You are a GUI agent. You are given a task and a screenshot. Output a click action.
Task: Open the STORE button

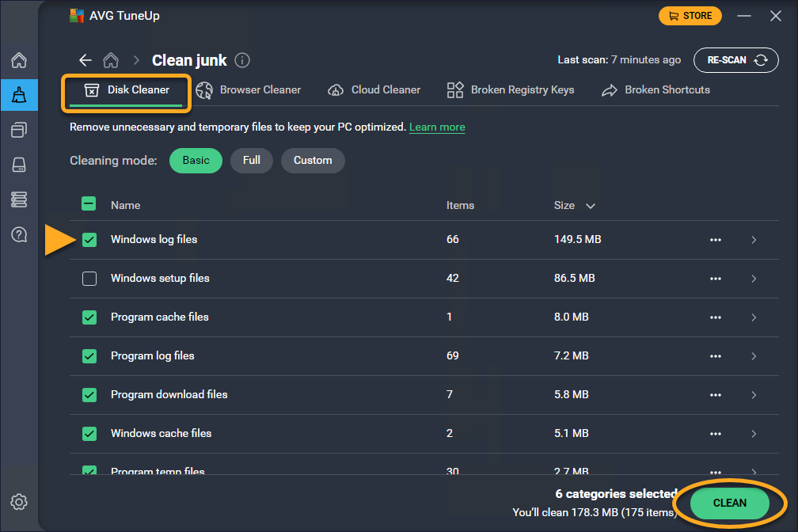(x=690, y=16)
